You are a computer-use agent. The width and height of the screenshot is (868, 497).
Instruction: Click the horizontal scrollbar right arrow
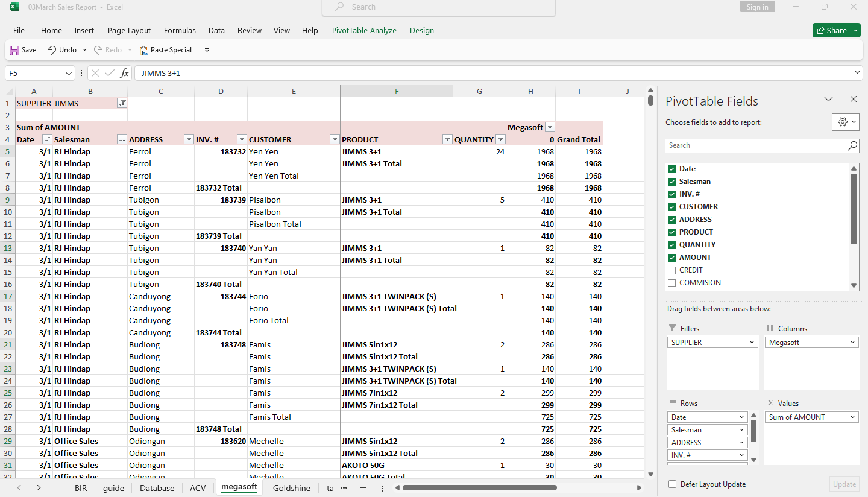pyautogui.click(x=639, y=488)
